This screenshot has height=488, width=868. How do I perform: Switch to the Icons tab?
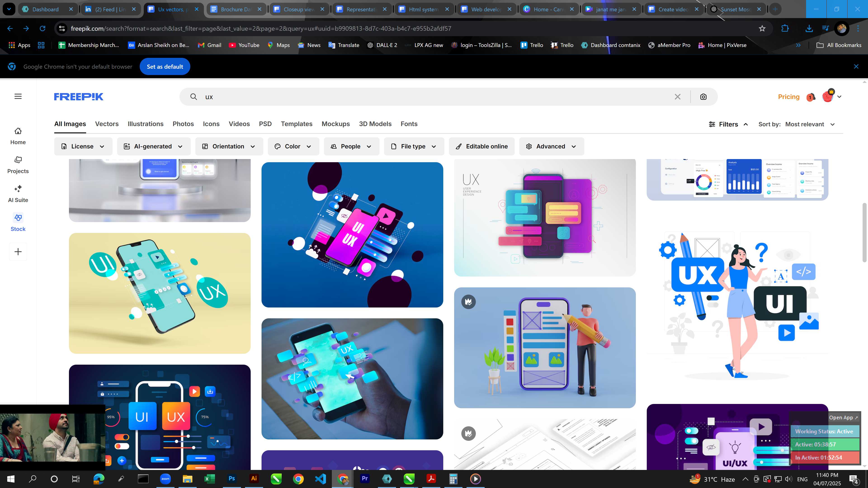tap(211, 124)
